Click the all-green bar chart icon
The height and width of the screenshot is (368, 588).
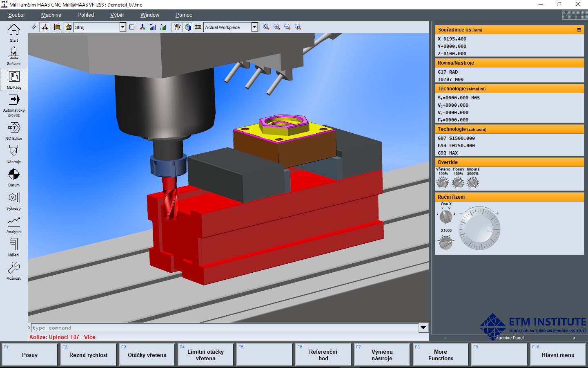pyautogui.click(x=163, y=27)
